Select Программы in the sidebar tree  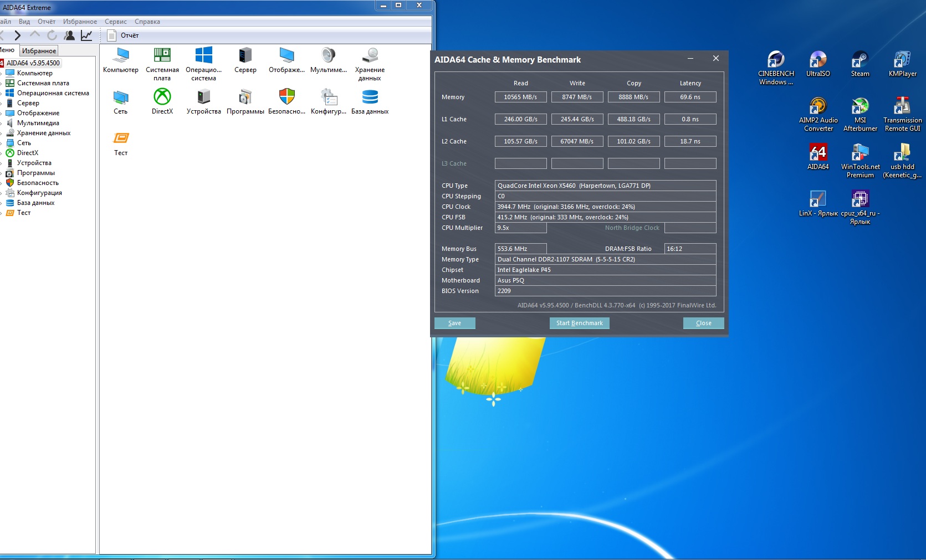(36, 173)
